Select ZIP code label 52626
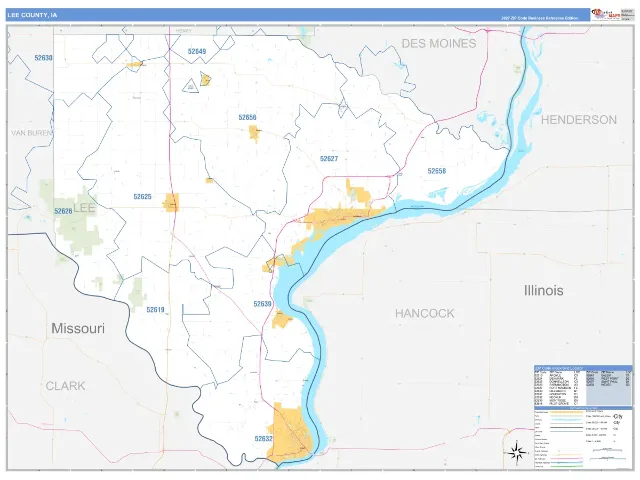This screenshot has height=480, width=640. coord(63,211)
